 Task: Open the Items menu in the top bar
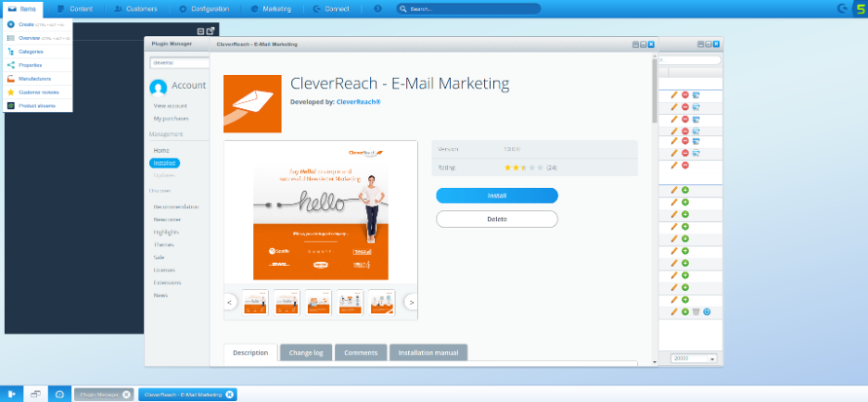[22, 9]
